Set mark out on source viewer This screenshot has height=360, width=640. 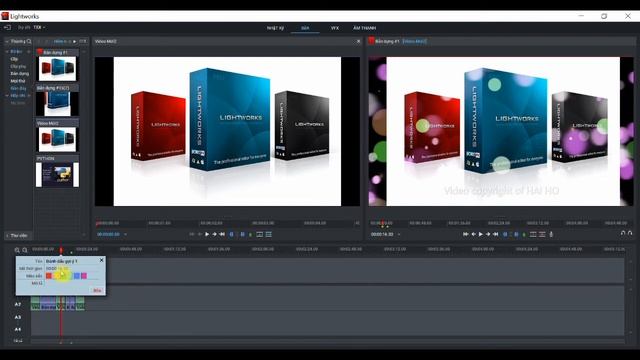tap(242, 234)
